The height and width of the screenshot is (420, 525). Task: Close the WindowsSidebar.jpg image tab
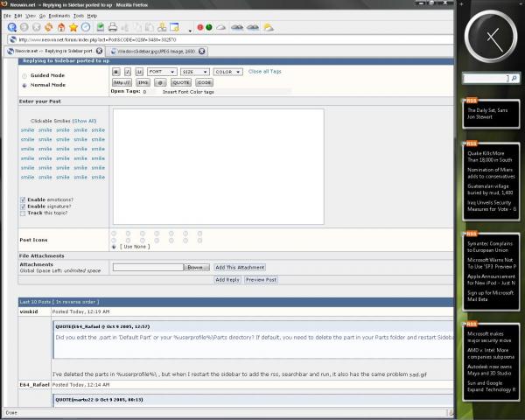201,52
